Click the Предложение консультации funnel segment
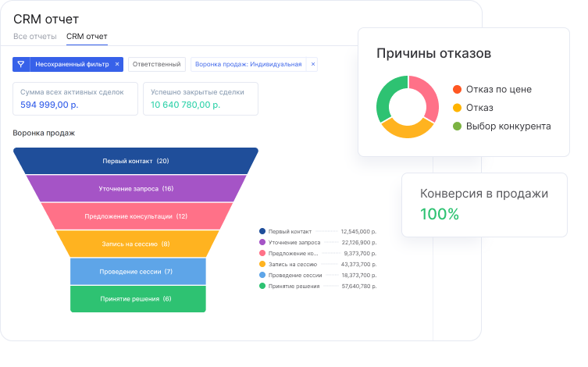The image size is (588, 367). pyautogui.click(x=136, y=216)
